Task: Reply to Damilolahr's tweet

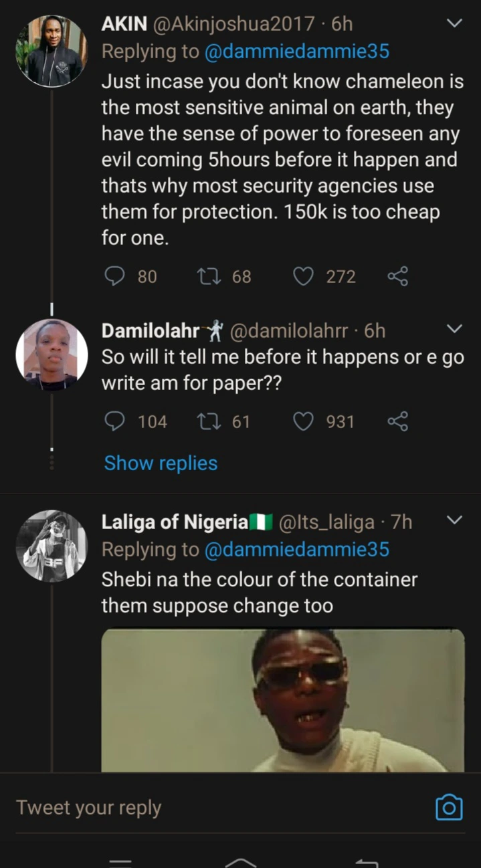Action: [115, 421]
